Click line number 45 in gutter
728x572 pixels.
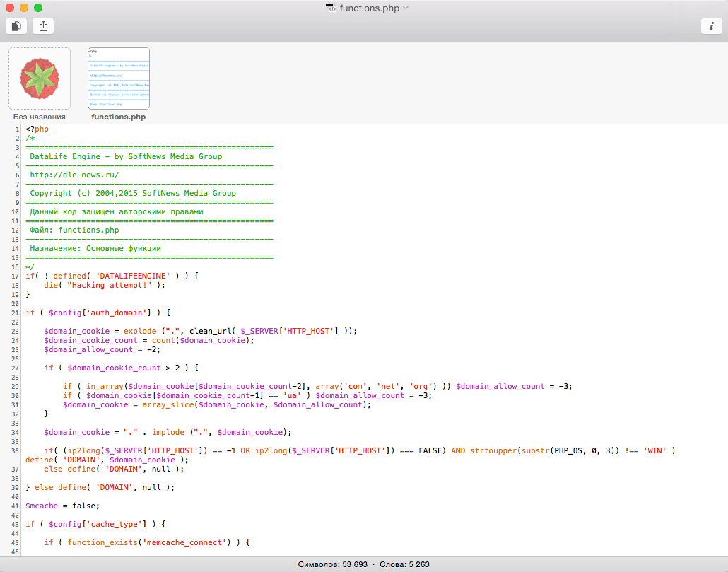tap(16, 543)
